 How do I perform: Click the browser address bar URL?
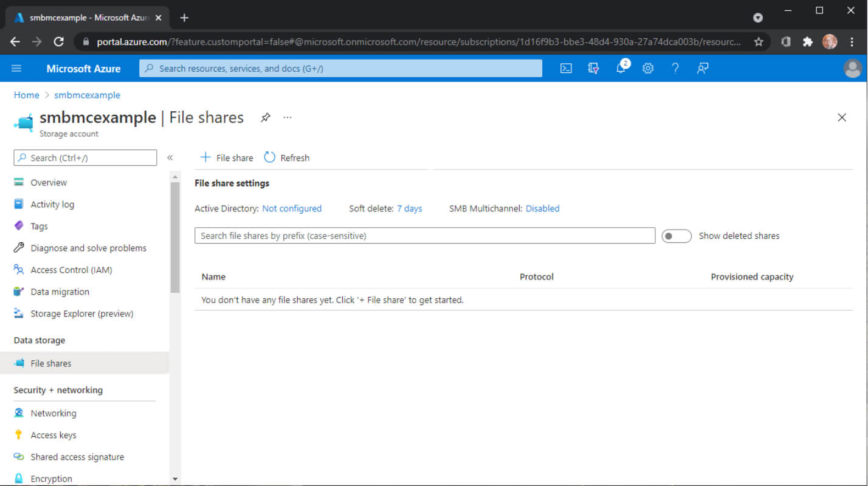tap(419, 42)
